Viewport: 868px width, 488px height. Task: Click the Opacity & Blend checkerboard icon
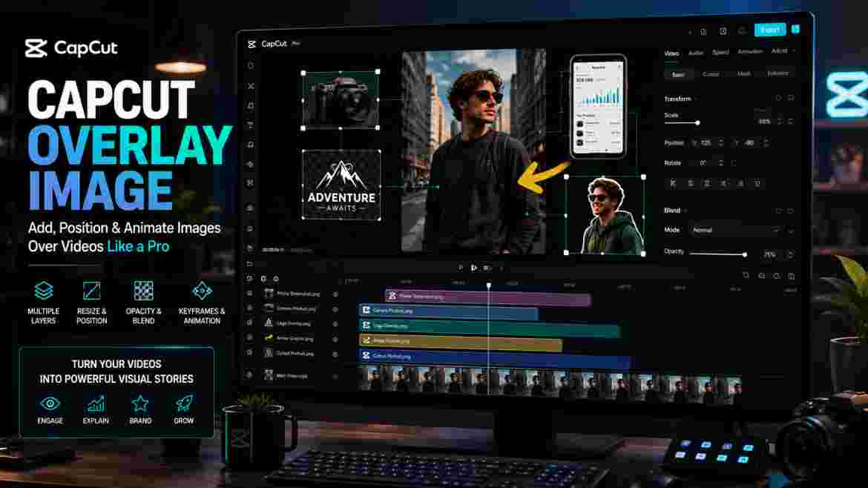tap(143, 291)
